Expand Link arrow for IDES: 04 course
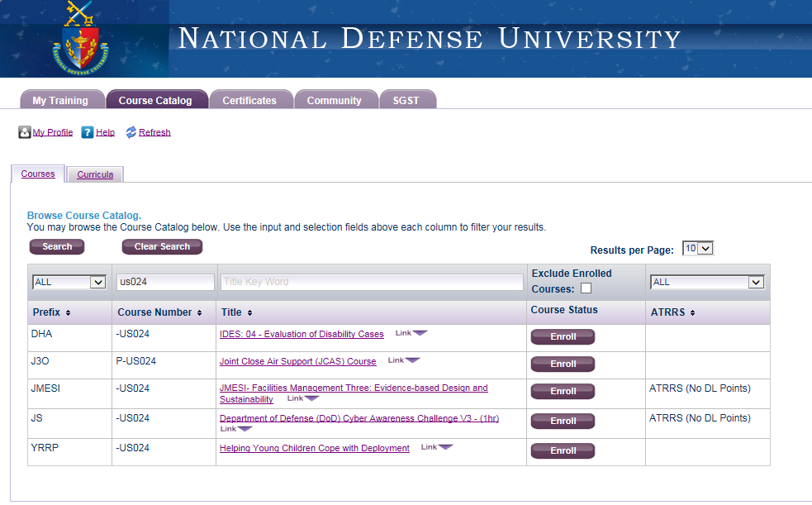 pyautogui.click(x=420, y=333)
